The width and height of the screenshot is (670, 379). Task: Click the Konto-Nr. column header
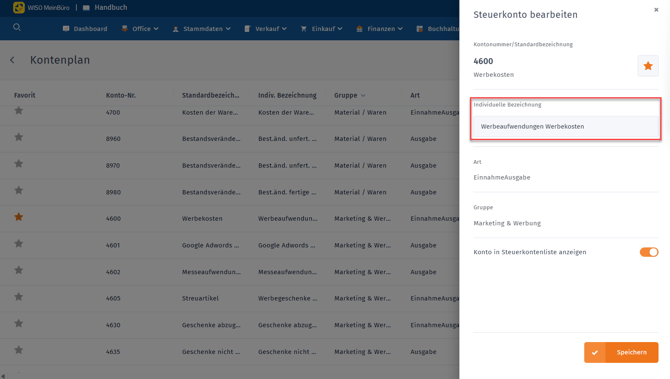120,95
